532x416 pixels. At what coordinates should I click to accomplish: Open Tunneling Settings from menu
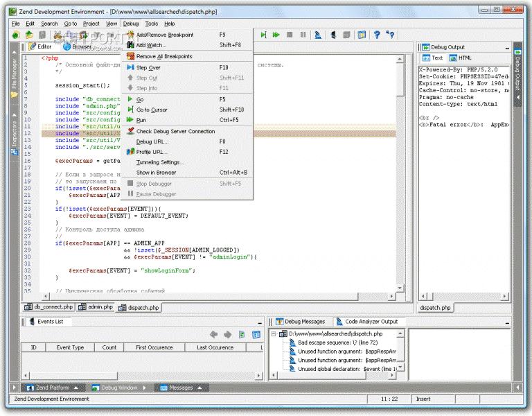click(187, 162)
